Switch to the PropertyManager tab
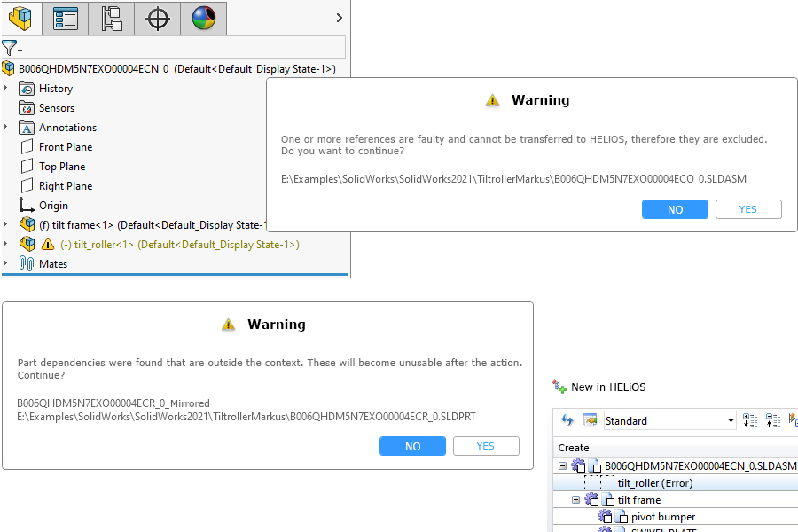 pos(65,19)
